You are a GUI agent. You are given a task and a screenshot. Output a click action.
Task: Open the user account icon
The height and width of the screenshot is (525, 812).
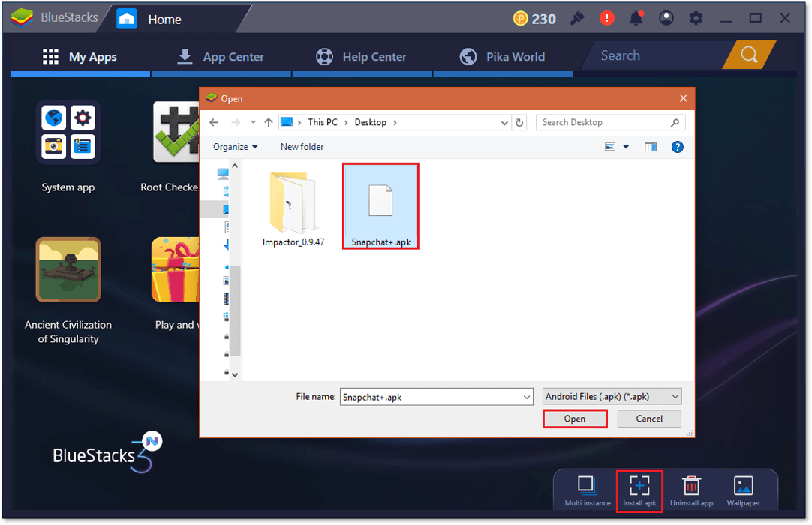(x=666, y=18)
